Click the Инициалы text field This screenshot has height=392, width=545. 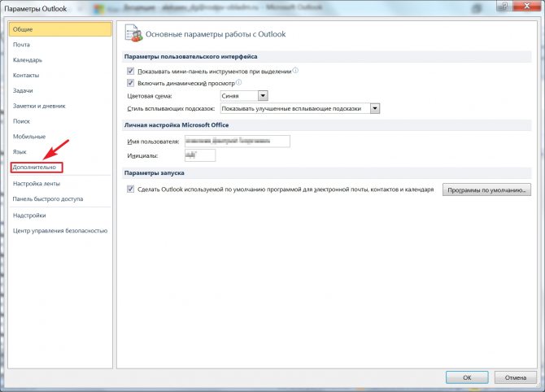pos(200,155)
